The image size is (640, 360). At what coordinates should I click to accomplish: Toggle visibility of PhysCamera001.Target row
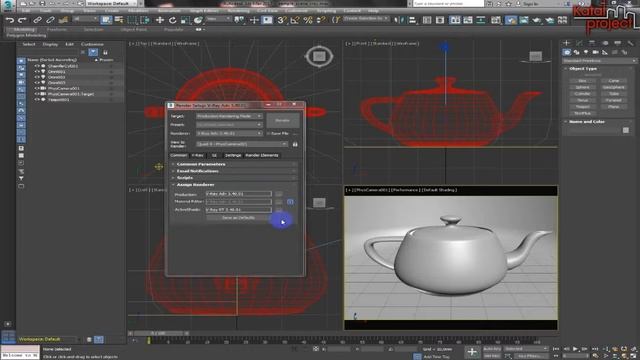pyautogui.click(x=37, y=94)
